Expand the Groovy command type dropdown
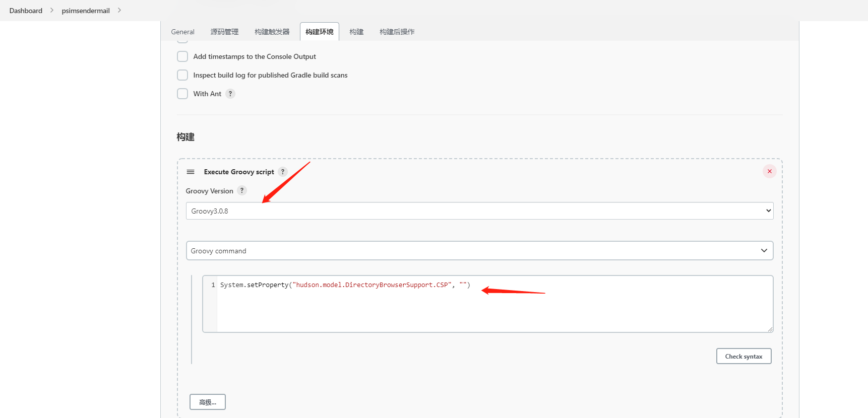The height and width of the screenshot is (418, 868). [479, 251]
